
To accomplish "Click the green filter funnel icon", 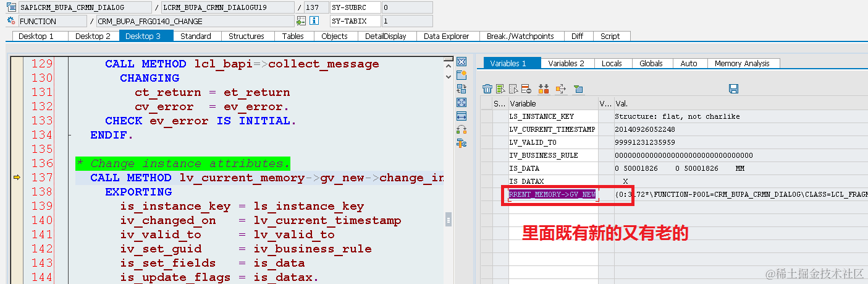I will [x=578, y=89].
